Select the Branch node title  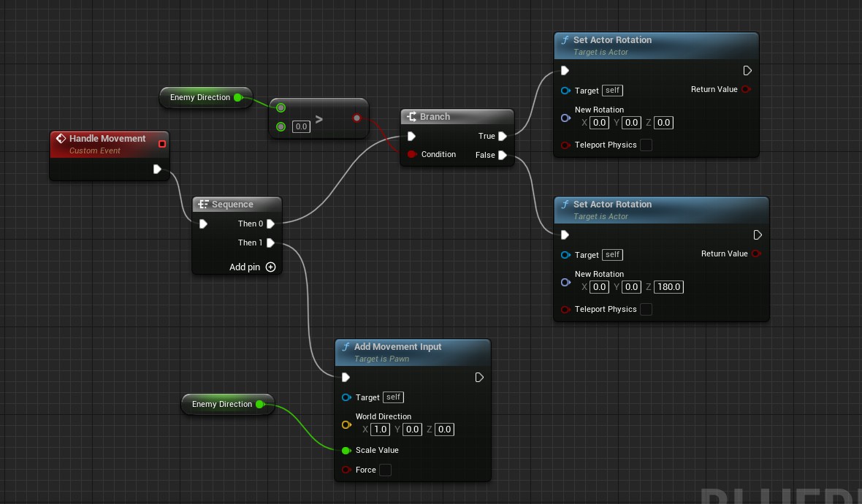point(435,117)
